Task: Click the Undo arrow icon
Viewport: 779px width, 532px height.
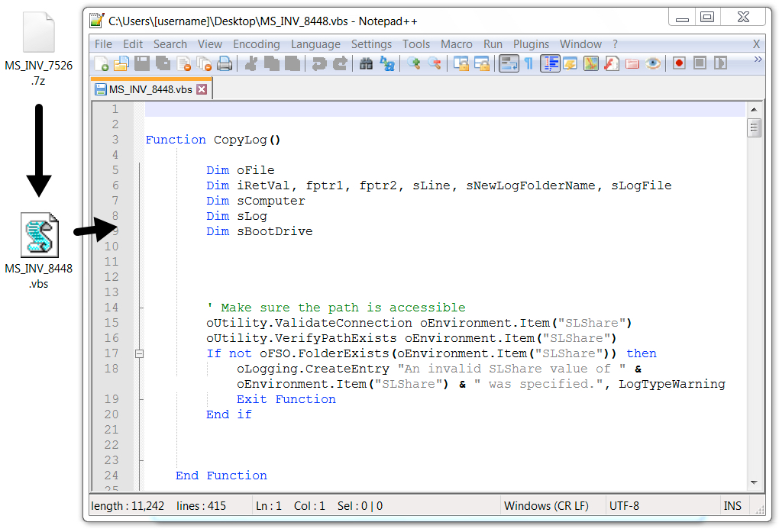Action: tap(319, 63)
